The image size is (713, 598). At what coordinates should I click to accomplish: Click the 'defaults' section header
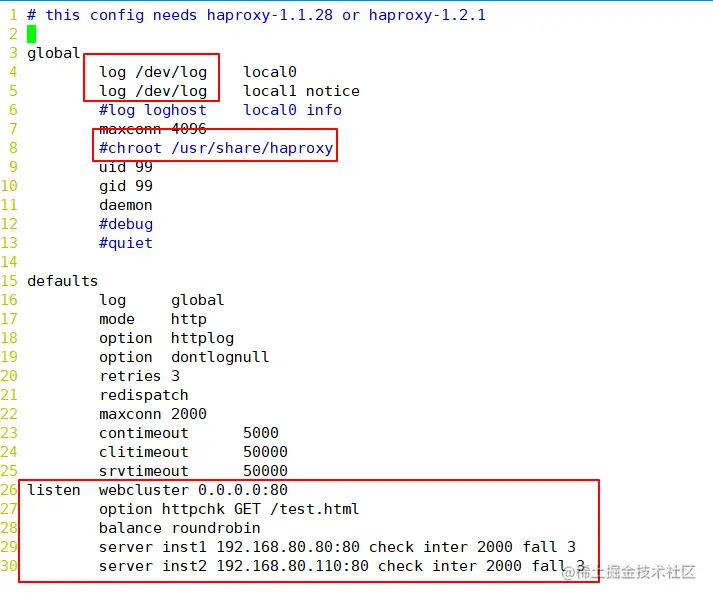(62, 281)
